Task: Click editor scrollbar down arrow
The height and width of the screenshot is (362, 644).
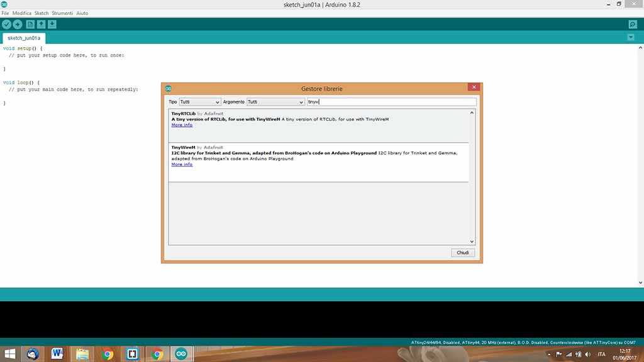Action: pyautogui.click(x=640, y=283)
